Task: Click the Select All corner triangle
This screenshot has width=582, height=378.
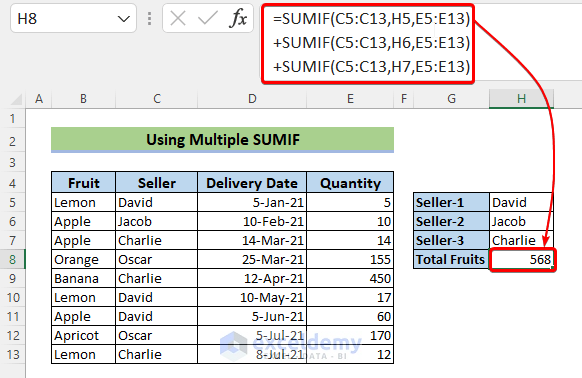Action: 16,100
